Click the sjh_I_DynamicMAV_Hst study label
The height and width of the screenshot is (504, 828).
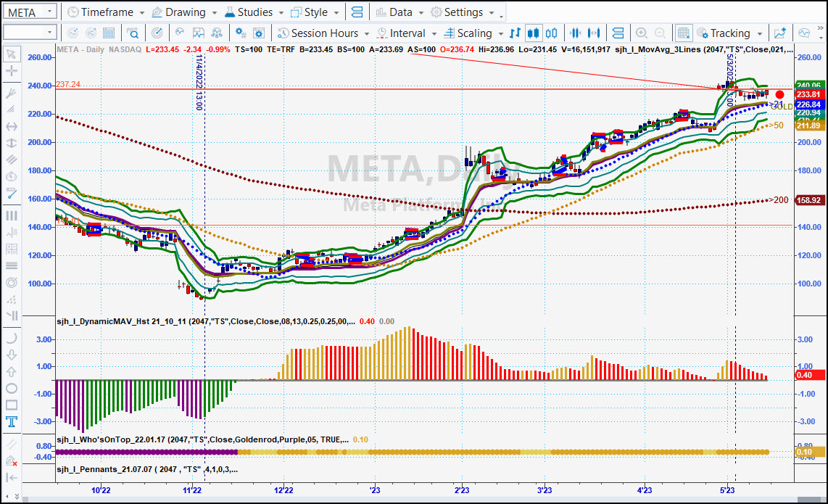(x=206, y=321)
